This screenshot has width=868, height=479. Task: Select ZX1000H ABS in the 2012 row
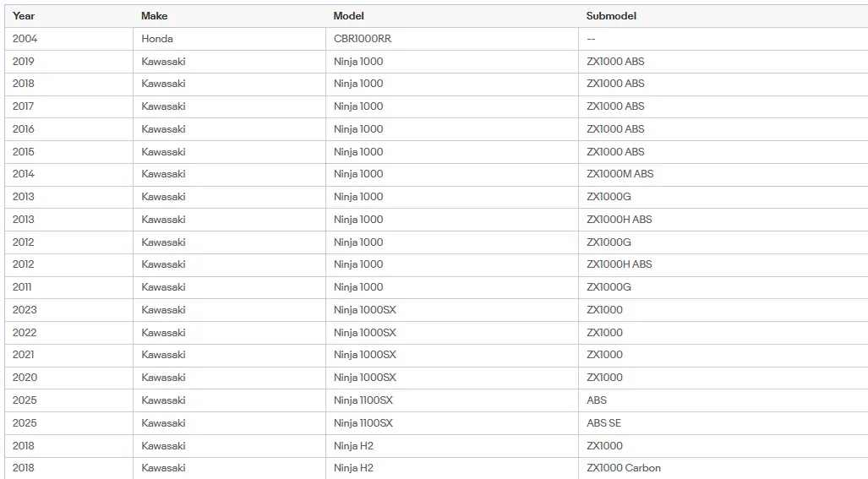(619, 264)
